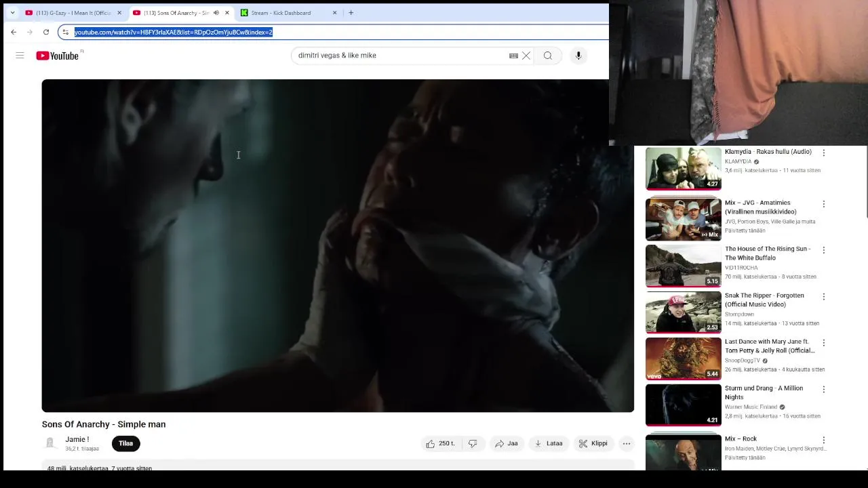
Task: Open the on-screen keyboard icon in search
Action: pyautogui.click(x=513, y=56)
